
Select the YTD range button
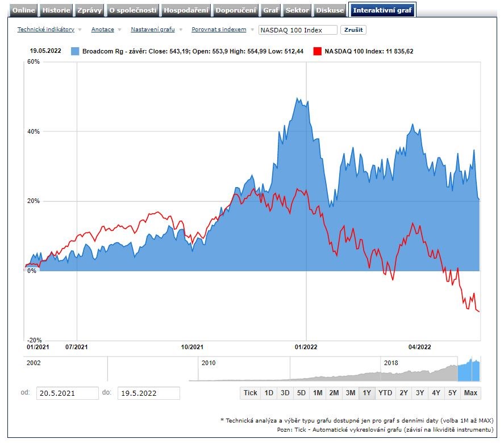pos(385,393)
